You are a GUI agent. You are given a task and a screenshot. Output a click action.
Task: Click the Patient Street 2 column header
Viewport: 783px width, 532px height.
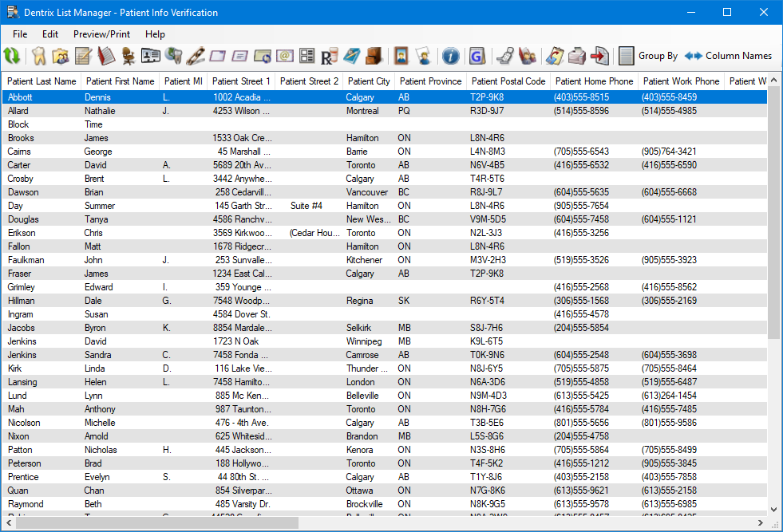tap(309, 81)
